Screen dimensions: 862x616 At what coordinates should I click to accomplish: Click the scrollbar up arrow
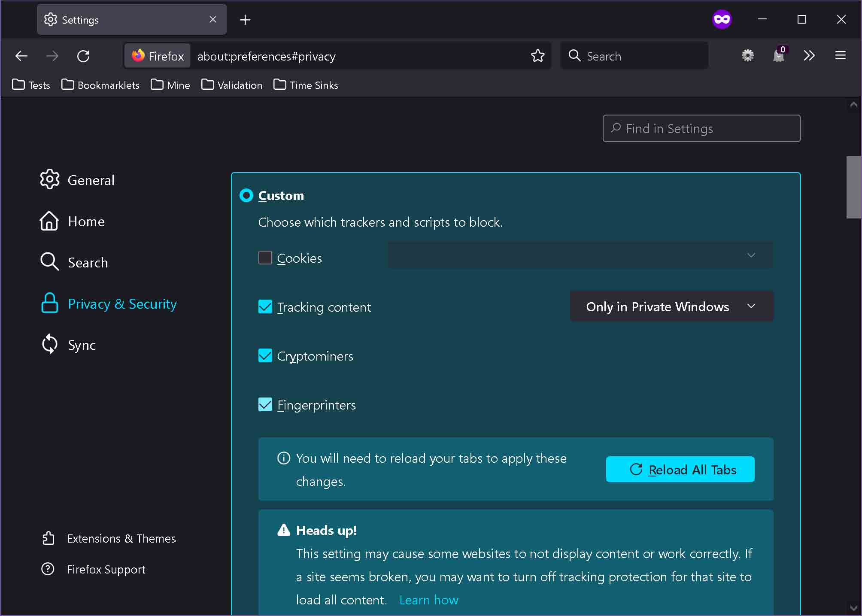[x=853, y=104]
